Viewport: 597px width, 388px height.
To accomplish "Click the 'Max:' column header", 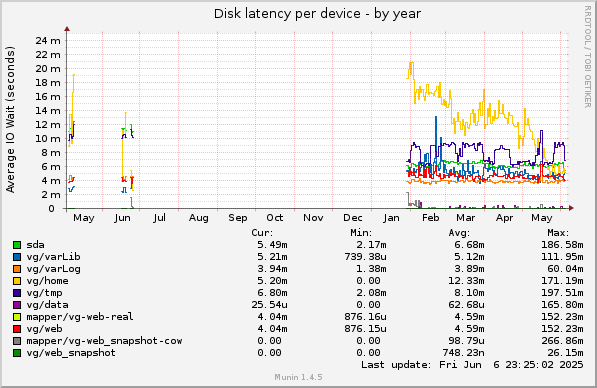I will pos(558,233).
